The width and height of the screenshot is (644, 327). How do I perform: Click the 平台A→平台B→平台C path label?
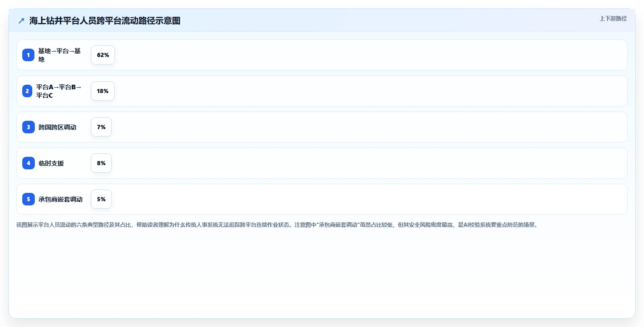59,91
